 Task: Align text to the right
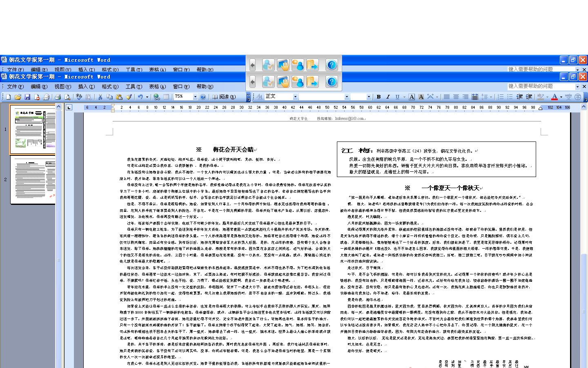point(465,97)
